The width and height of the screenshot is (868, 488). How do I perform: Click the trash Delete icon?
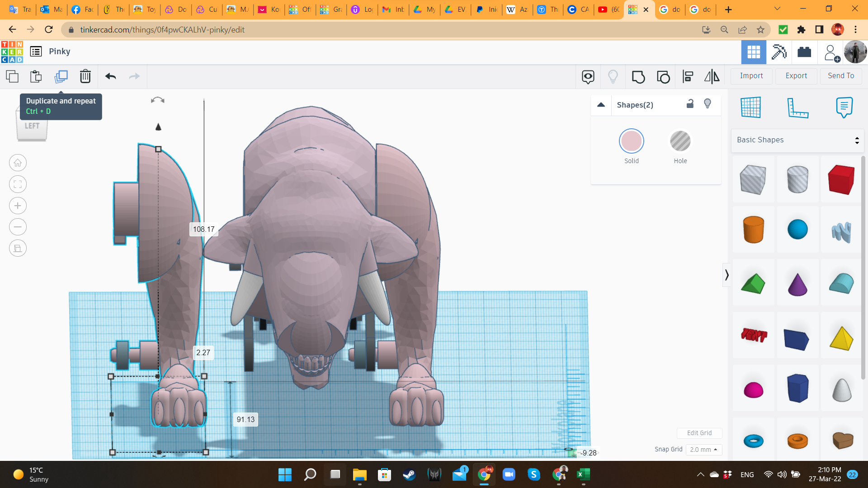tap(85, 76)
